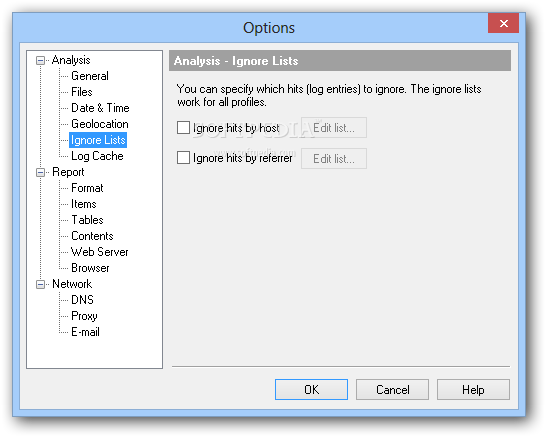Open Edit list for host ignores
This screenshot has height=437, width=546.
pos(334,128)
